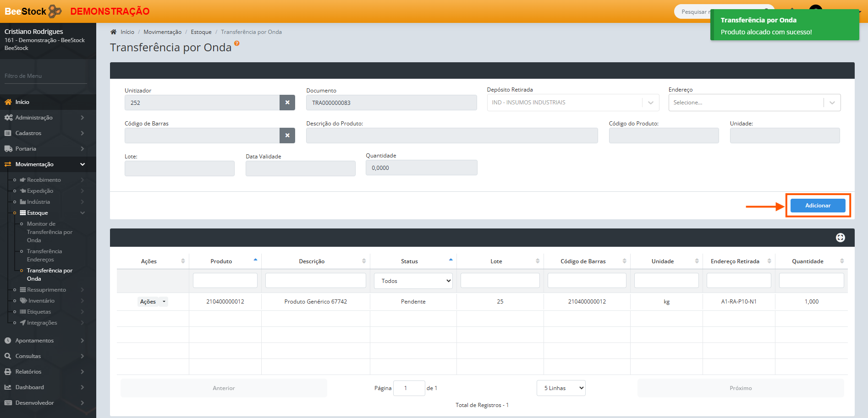Change the rows per page from 5 Linhas
The height and width of the screenshot is (418, 868).
tap(561, 388)
